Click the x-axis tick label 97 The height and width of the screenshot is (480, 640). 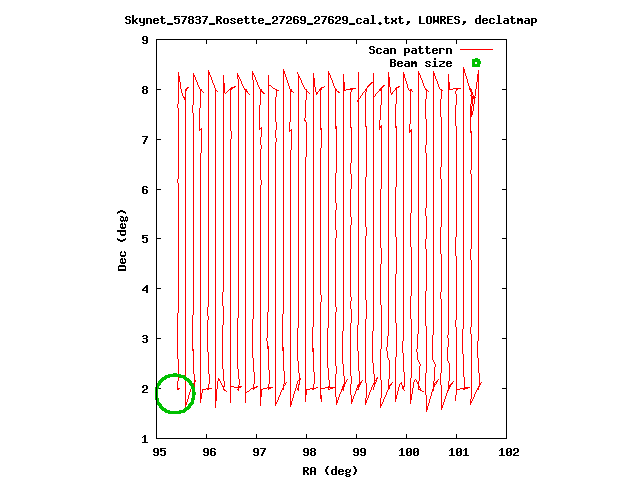(259, 452)
